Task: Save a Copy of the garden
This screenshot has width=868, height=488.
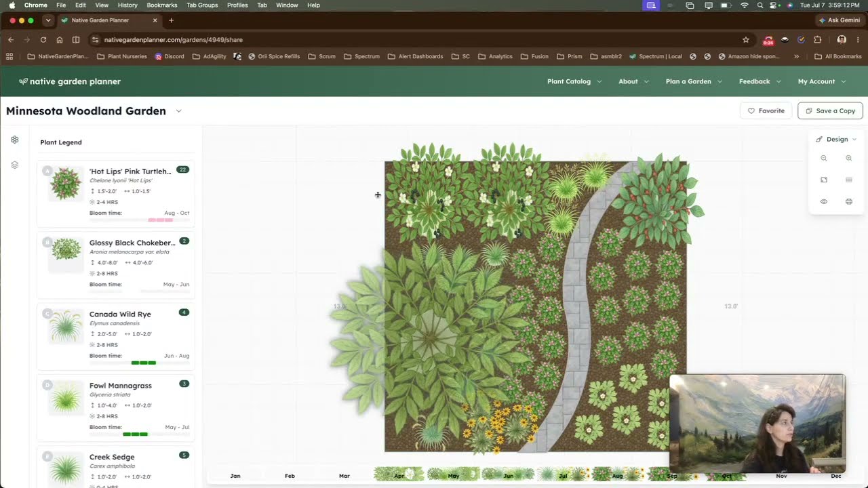Action: click(830, 110)
